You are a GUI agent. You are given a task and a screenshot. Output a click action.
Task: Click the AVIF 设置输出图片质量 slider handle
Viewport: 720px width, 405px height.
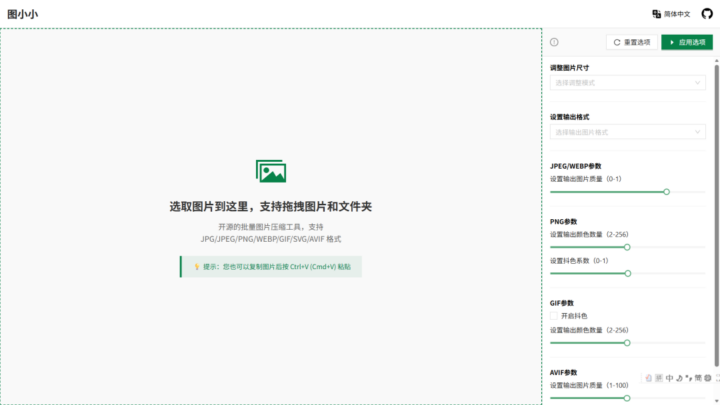click(x=627, y=398)
